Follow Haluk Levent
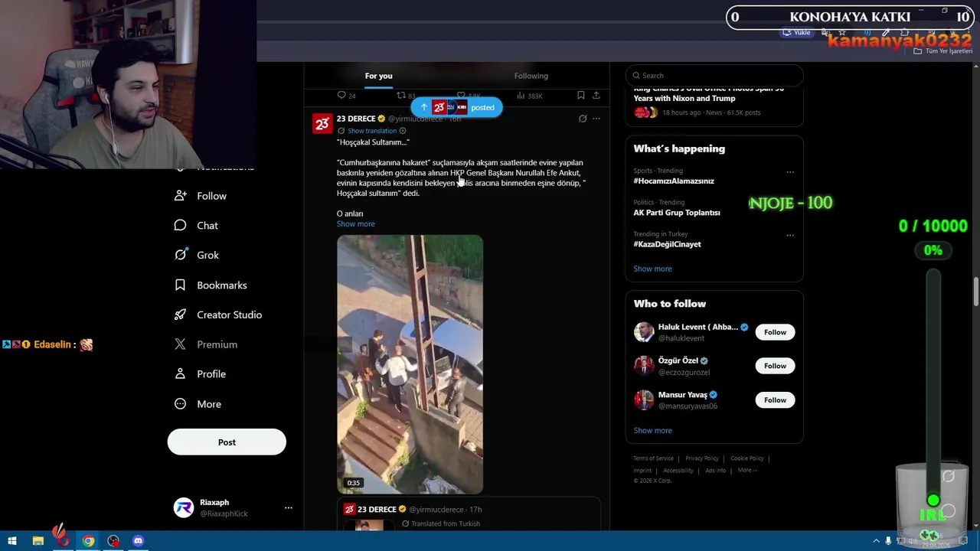980x551 pixels. [775, 332]
